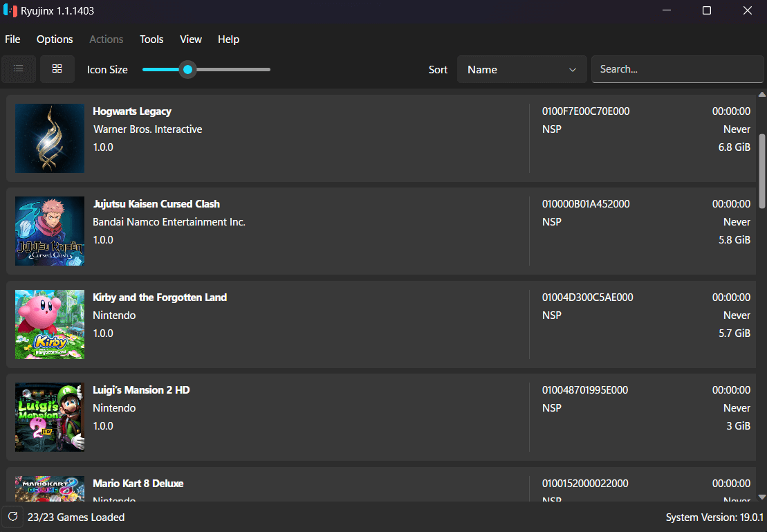Click the Icon Size slider handle
767x532 pixels.
point(187,69)
